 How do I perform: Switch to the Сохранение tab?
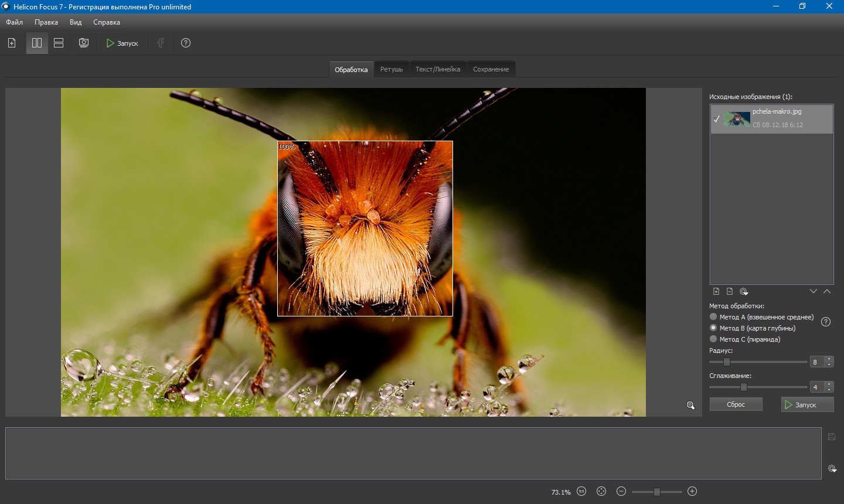[x=491, y=69]
